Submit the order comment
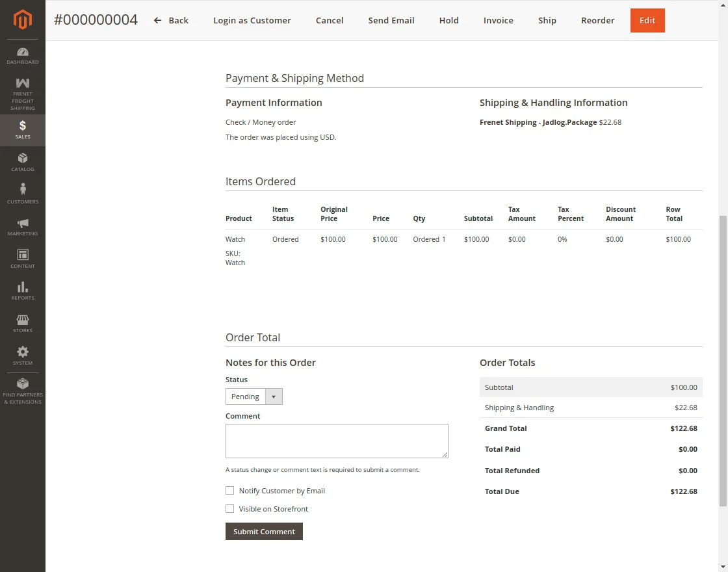The height and width of the screenshot is (572, 728). (264, 531)
